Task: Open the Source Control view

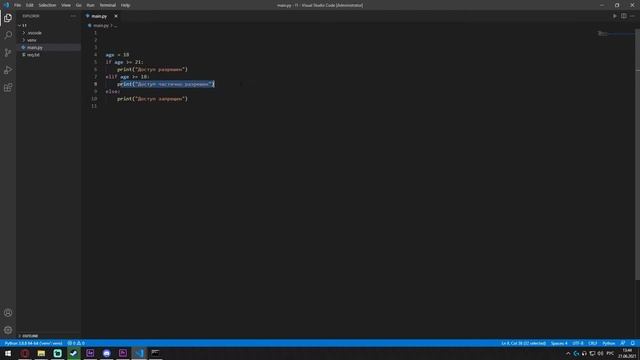Action: [8, 53]
